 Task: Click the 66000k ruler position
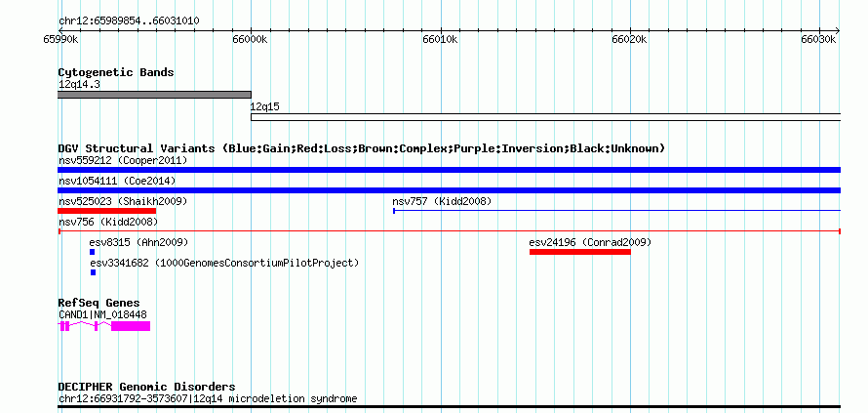click(x=251, y=39)
